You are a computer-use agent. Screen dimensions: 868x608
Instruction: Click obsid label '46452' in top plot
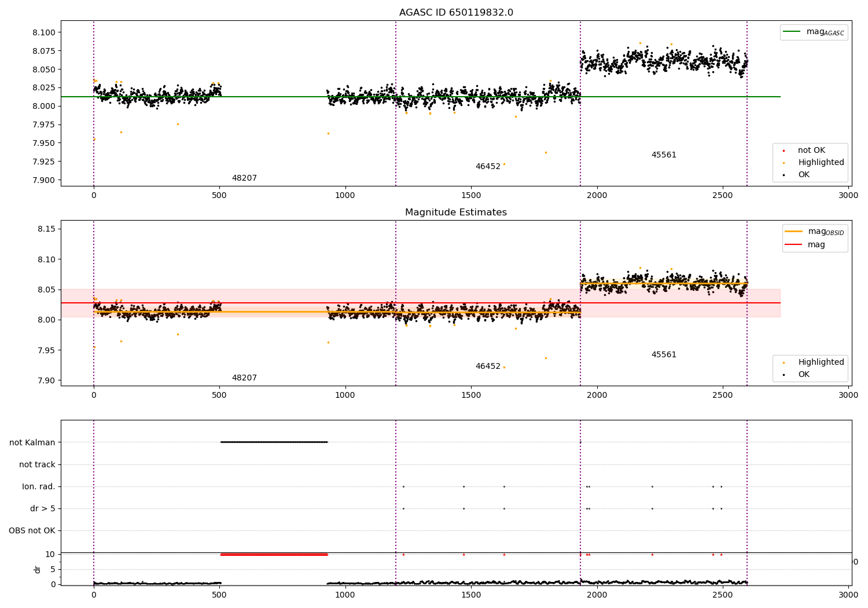[x=488, y=167]
